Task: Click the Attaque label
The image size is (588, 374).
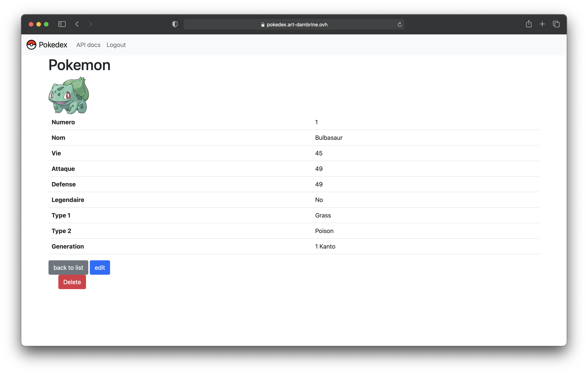Action: [63, 169]
